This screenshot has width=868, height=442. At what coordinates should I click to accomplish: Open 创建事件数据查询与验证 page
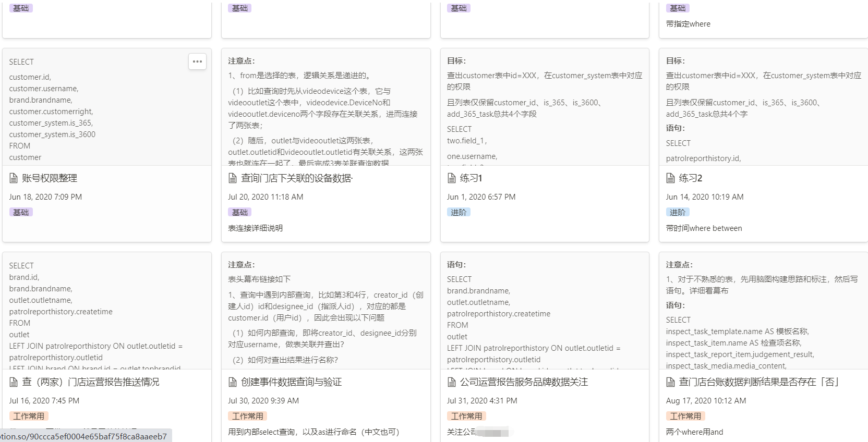[x=291, y=382]
